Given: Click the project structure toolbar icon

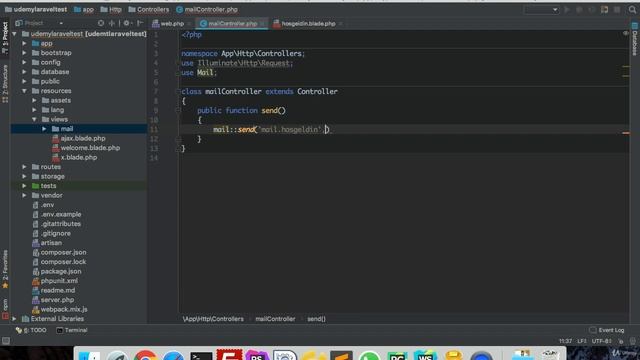Looking at the screenshot, I should (x=604, y=9).
